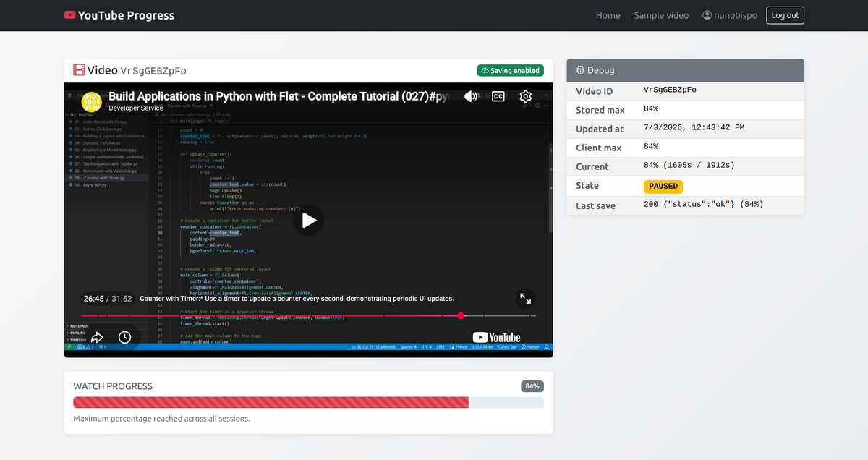Open the YouTube Progress brand link
The image size is (868, 460).
pos(119,15)
